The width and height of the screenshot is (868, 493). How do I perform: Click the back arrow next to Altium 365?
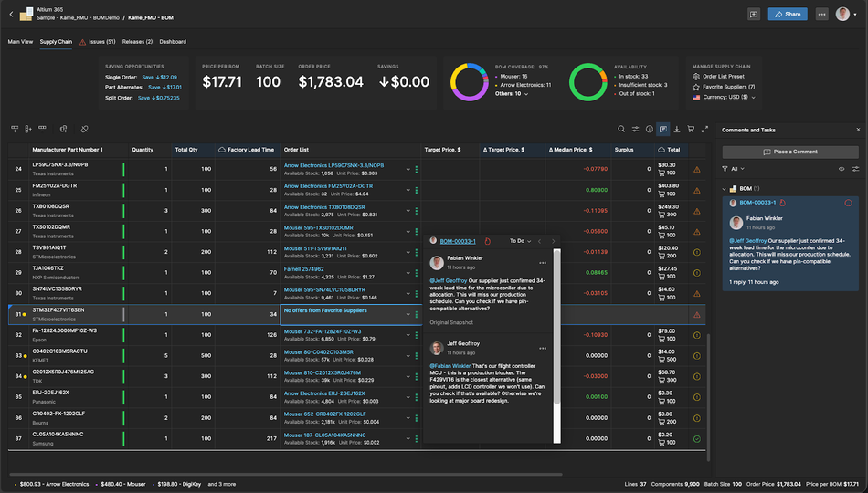11,14
